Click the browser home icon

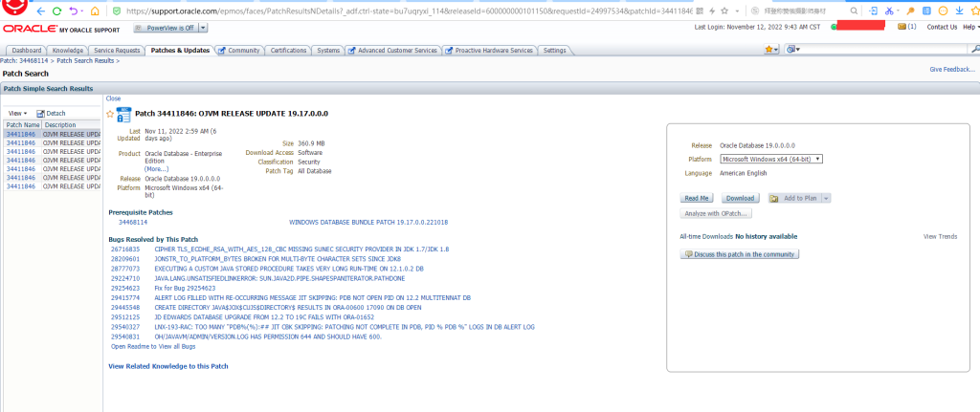(94, 11)
